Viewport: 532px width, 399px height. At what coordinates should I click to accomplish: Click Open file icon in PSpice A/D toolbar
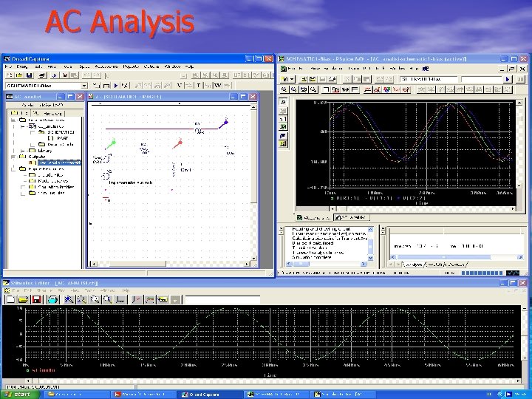304,79
